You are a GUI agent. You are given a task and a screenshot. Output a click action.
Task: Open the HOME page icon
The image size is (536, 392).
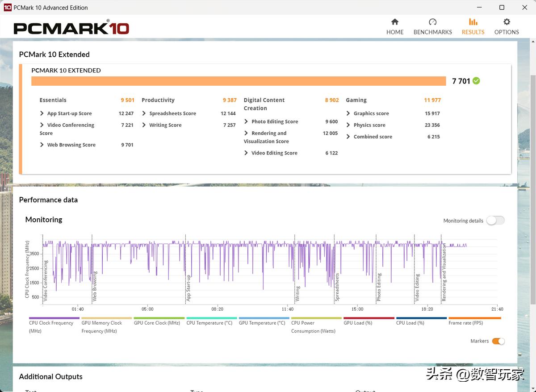(395, 22)
